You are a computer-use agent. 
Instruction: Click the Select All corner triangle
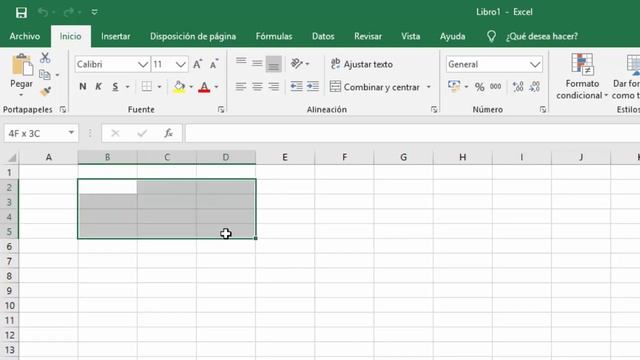[x=12, y=157]
